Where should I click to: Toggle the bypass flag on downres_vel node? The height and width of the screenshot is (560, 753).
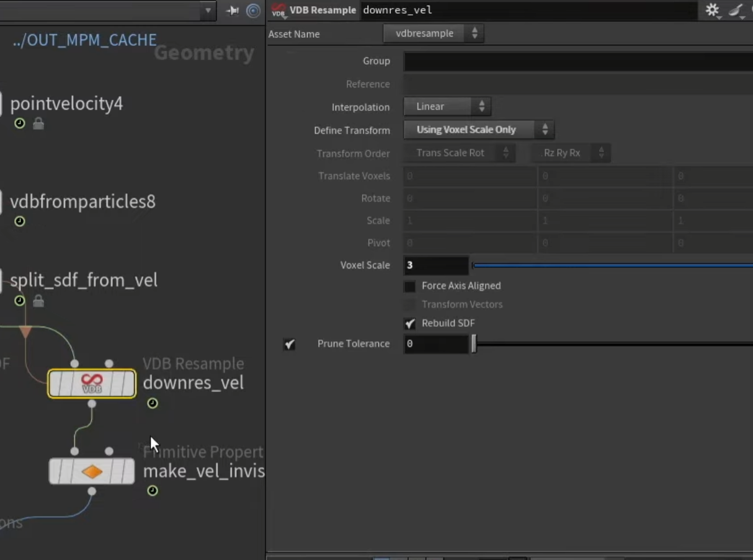coord(56,384)
